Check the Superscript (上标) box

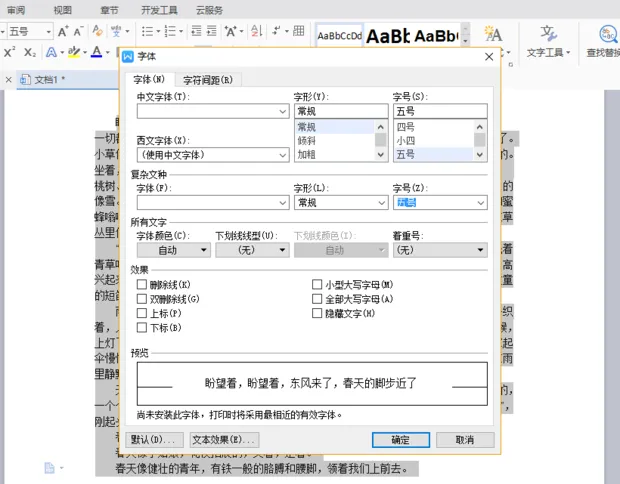pyautogui.click(x=142, y=313)
